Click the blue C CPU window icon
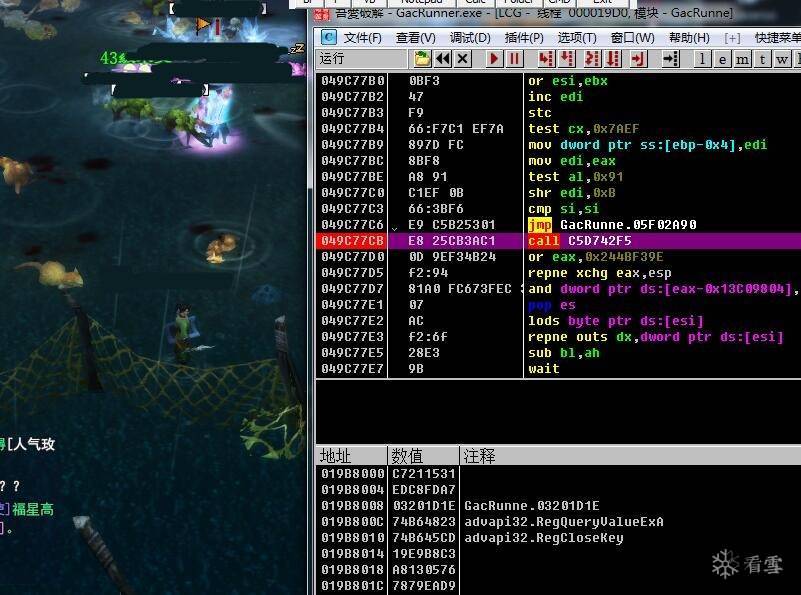The image size is (801, 595). click(328, 37)
